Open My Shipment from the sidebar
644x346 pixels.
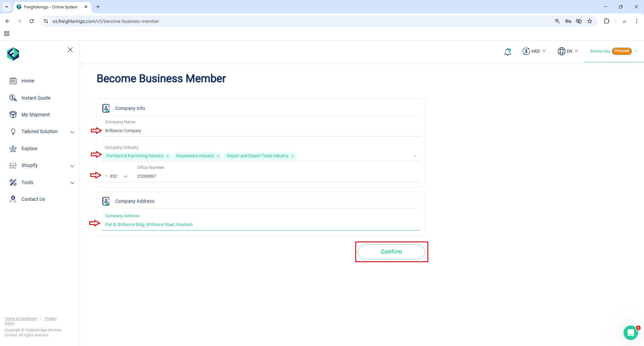(x=36, y=115)
